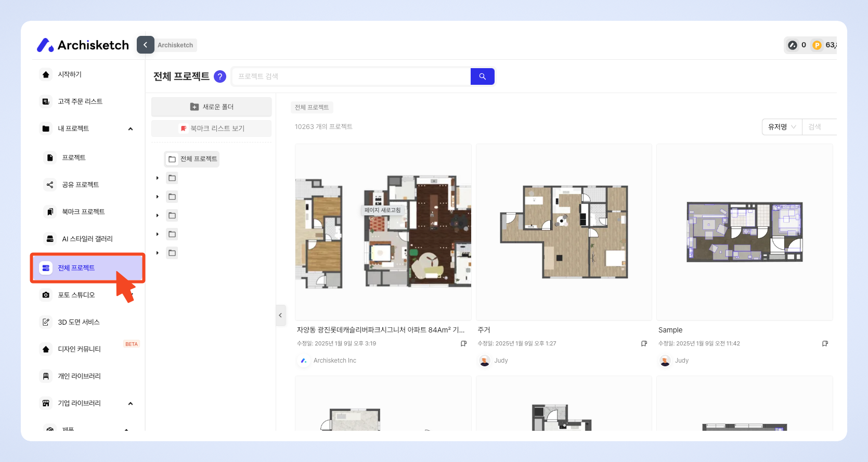Open the 유저명 filter dropdown
The height and width of the screenshot is (462, 868).
782,127
